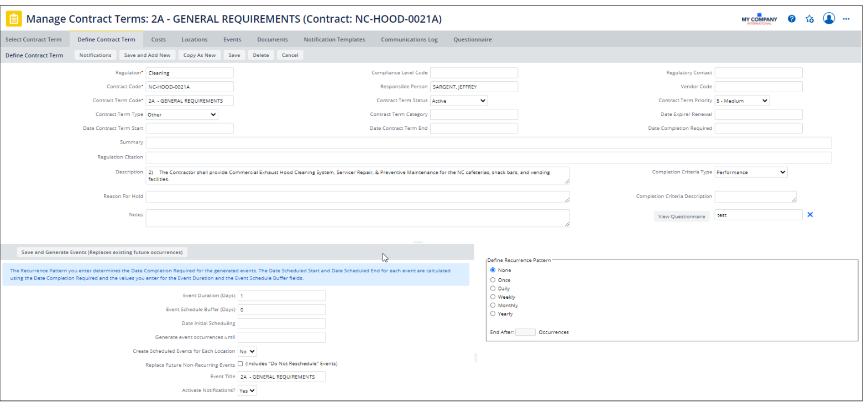Open the Completion Criteria Type dropdown
868x402 pixels.
point(751,172)
